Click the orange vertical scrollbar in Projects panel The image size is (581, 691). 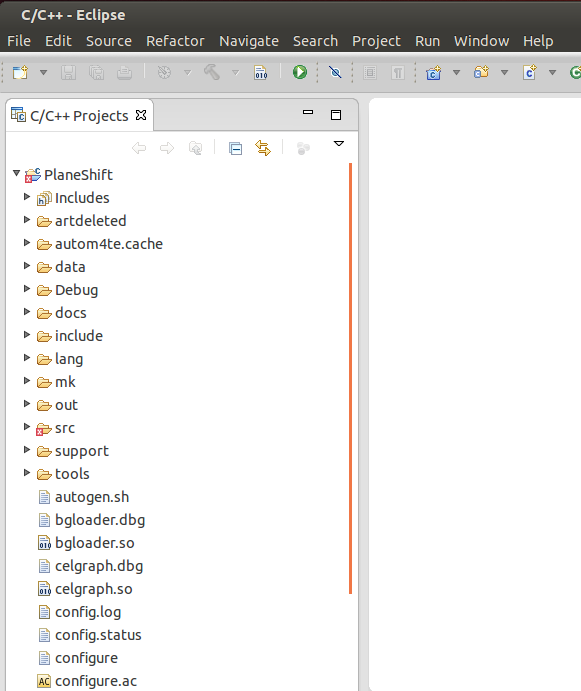(350, 379)
